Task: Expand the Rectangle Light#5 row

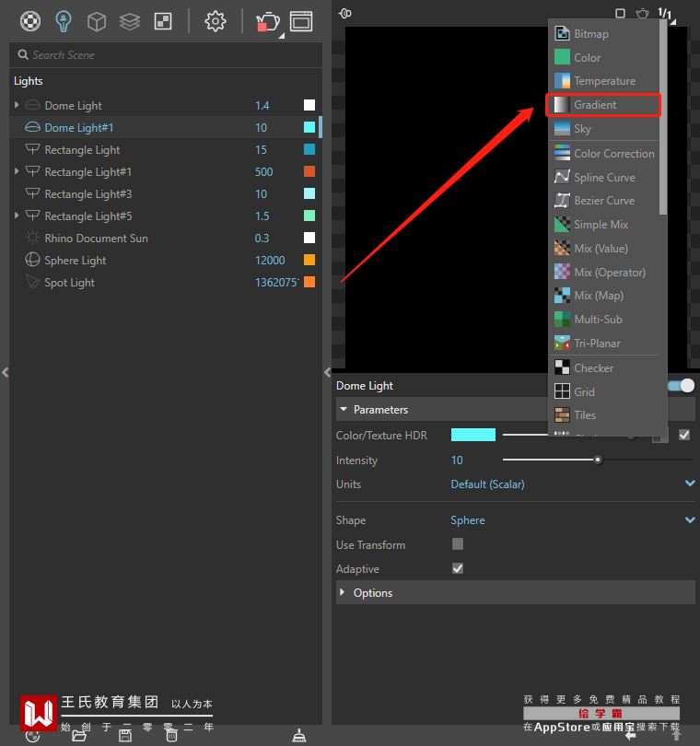Action: click(17, 215)
